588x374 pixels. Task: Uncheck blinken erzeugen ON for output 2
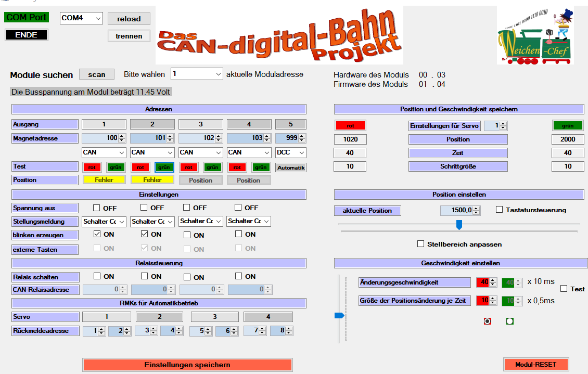pos(144,234)
